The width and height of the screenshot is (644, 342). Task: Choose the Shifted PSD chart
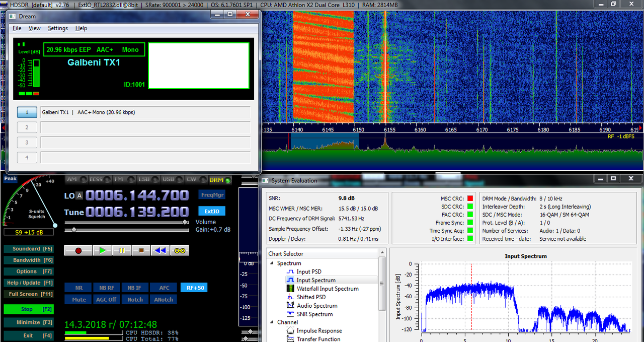(311, 297)
